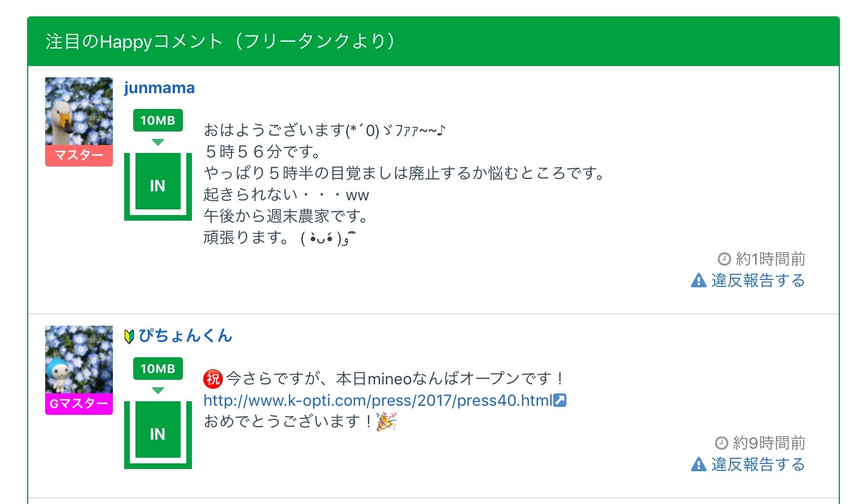Click the green beginner mark beside ぴちょんくん
867x504 pixels.
click(x=129, y=336)
